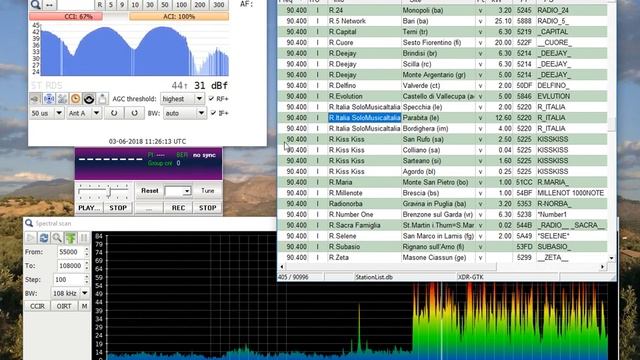Select the 9 step button in tuner toolbar
This screenshot has width=640, height=360.
(122, 5)
